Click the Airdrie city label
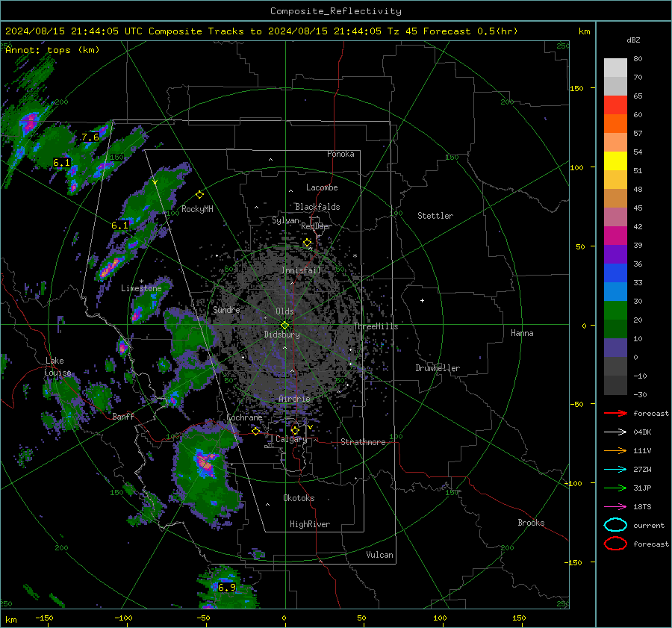672x628 pixels. (x=294, y=399)
